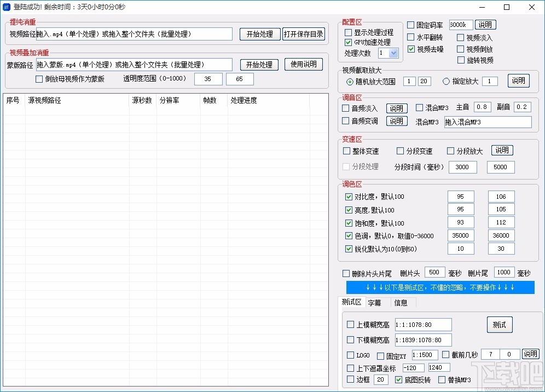Enable the 整体变速 option
The width and height of the screenshot is (545, 392).
click(346, 151)
